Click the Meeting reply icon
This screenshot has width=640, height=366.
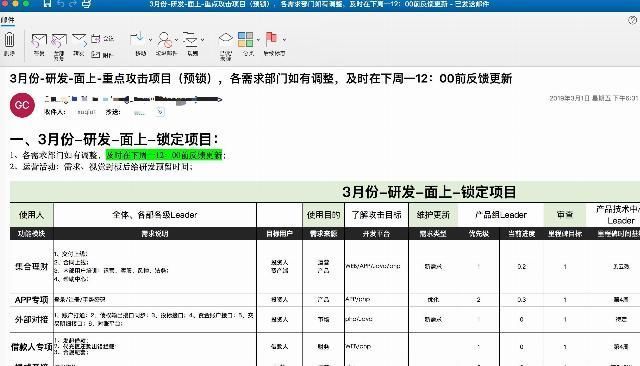96,39
